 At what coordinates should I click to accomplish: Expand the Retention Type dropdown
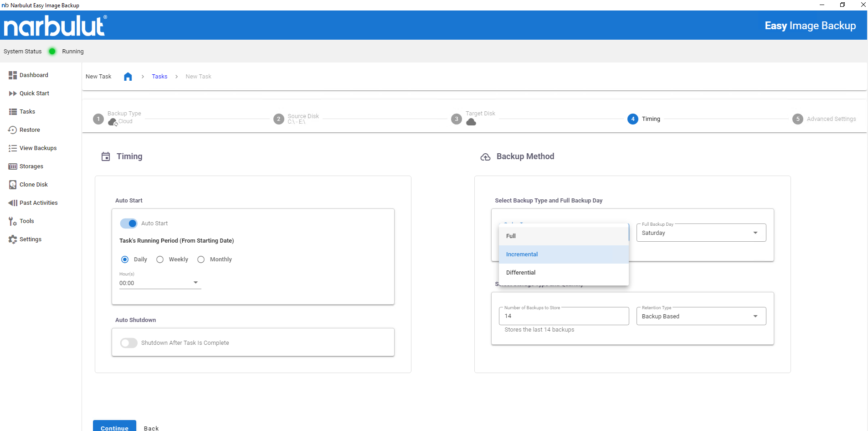[701, 317]
